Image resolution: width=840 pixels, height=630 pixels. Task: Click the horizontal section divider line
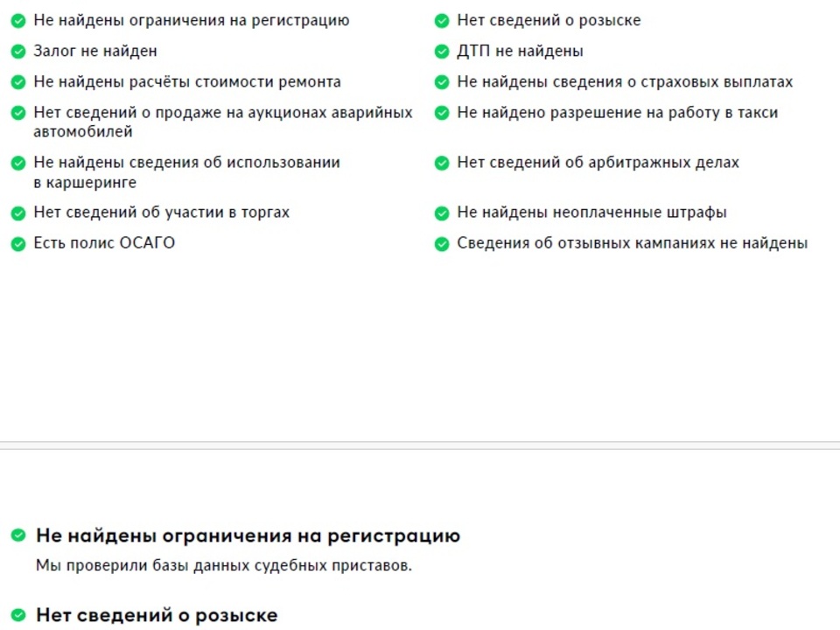[x=420, y=445]
